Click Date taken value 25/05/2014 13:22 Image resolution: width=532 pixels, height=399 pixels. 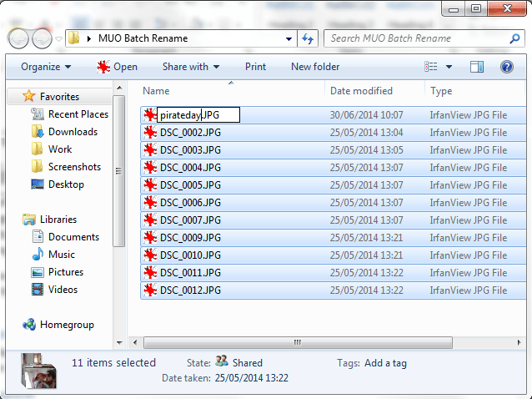252,378
